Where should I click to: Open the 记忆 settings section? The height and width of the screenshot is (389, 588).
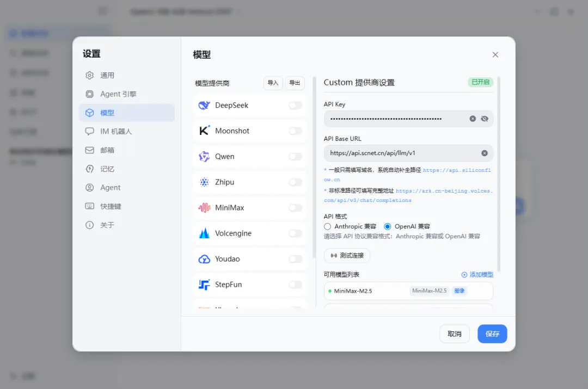(x=126, y=169)
